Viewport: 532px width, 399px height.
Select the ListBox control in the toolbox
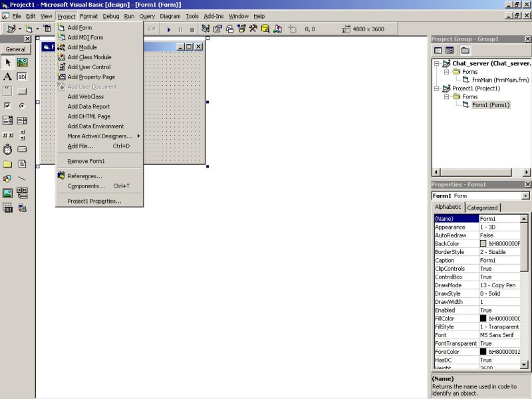(22, 120)
